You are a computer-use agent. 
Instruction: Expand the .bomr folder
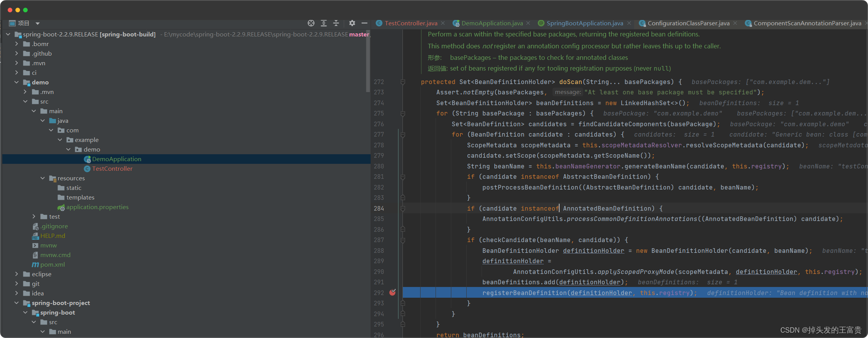[17, 44]
